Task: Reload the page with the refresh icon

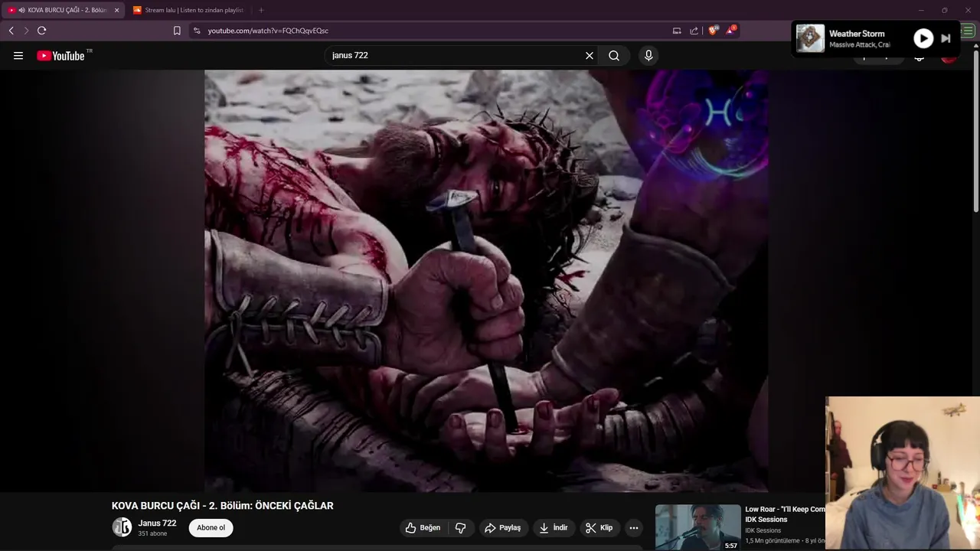Action: [42, 31]
